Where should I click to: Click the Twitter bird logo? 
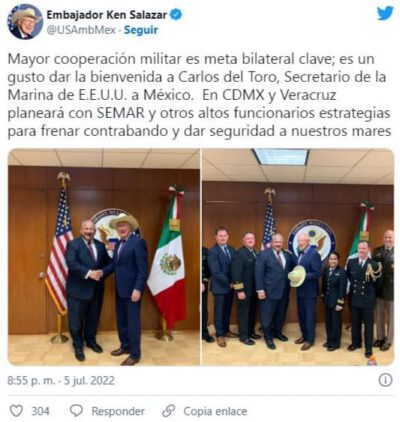[385, 13]
